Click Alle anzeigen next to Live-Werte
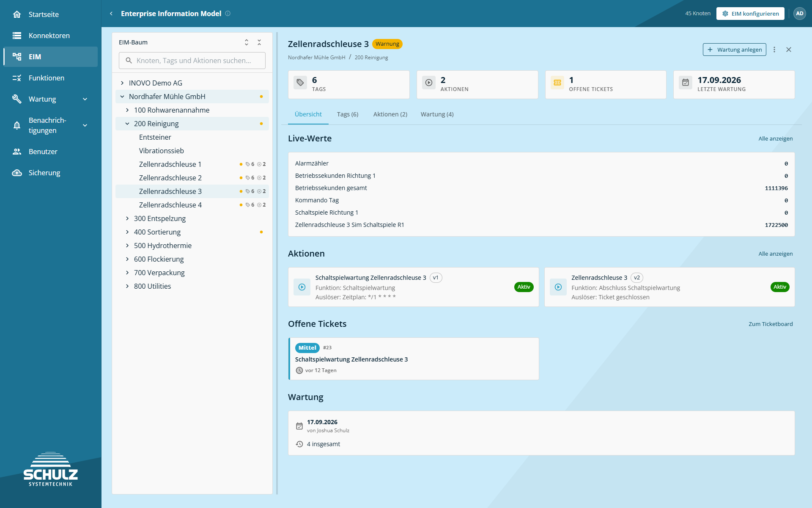 tap(776, 138)
